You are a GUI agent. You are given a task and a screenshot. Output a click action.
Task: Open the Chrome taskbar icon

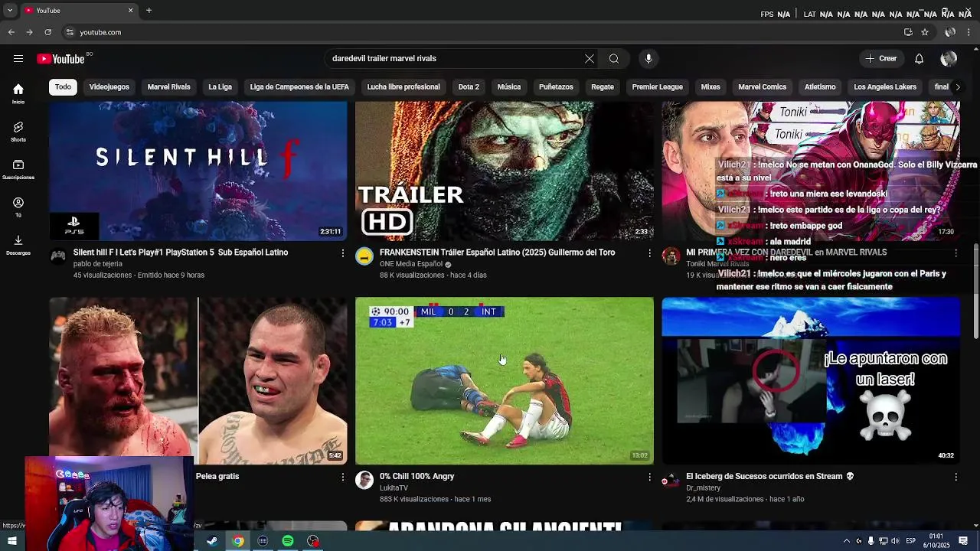click(238, 541)
